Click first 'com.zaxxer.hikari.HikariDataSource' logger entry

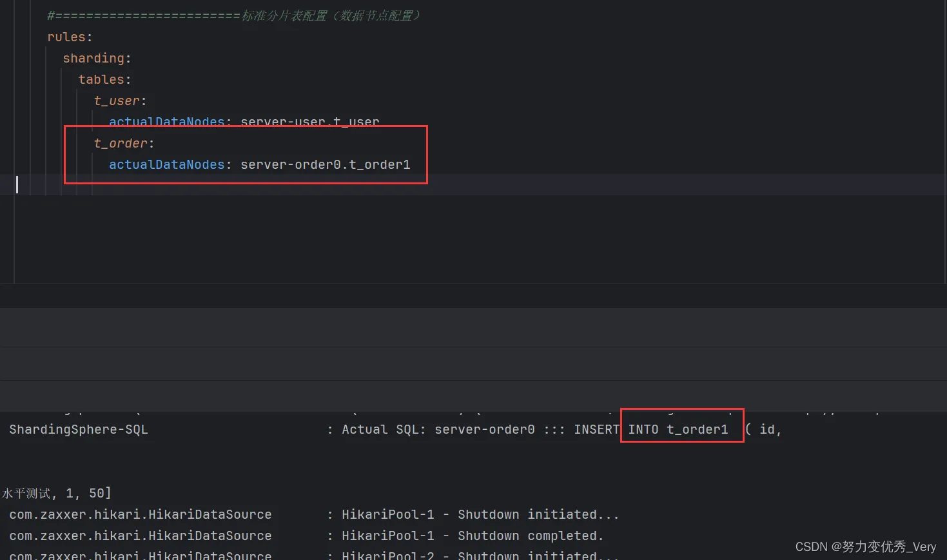(x=141, y=514)
